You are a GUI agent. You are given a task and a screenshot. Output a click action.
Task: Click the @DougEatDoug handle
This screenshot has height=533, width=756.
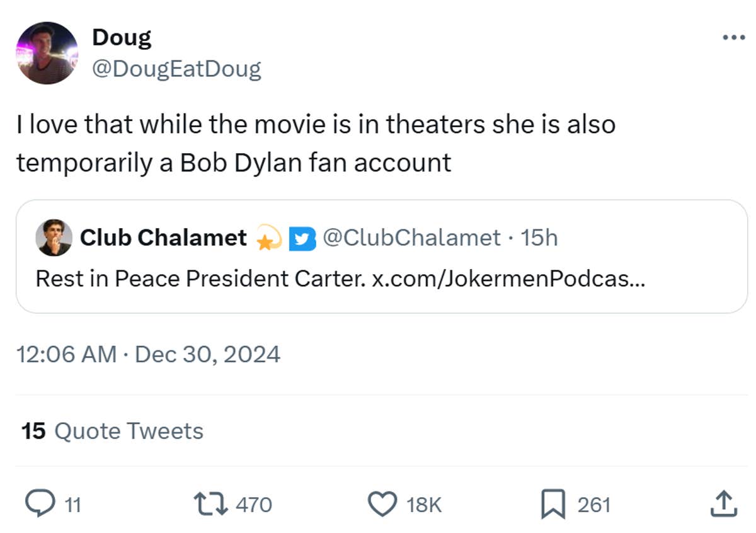click(x=176, y=68)
